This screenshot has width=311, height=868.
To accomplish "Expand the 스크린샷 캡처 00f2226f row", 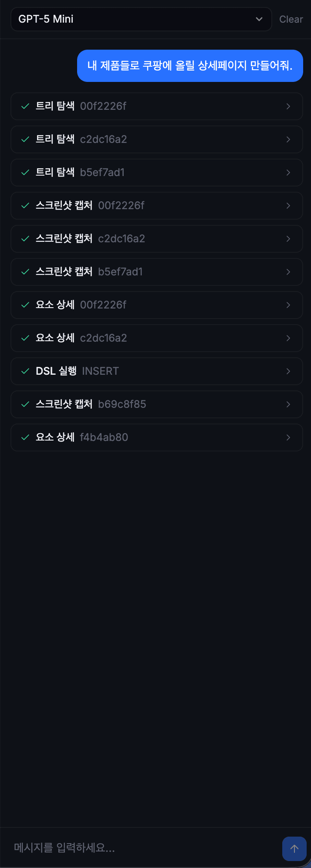I will [288, 206].
